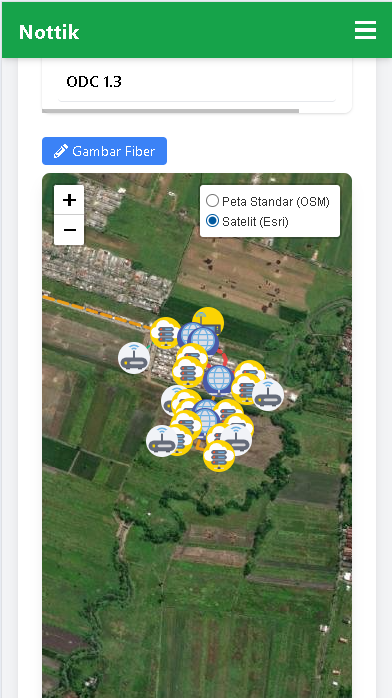
Task: Click the lowest server-cloud marker in the cluster
Action: [219, 456]
